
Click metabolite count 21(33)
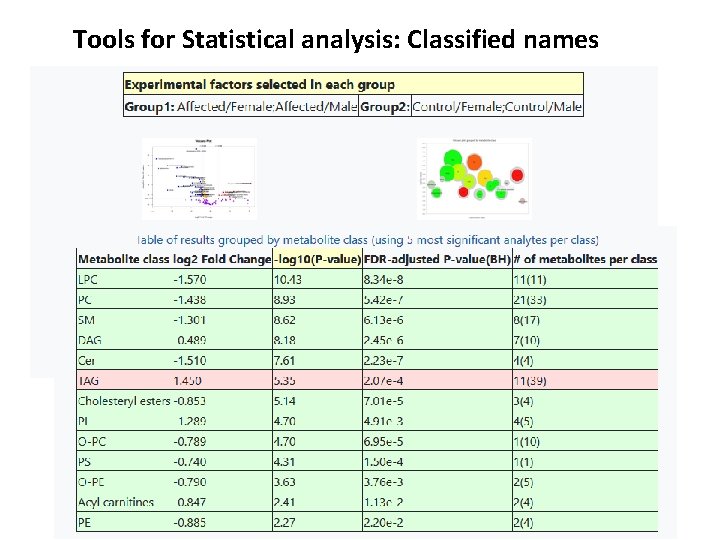(x=530, y=300)
